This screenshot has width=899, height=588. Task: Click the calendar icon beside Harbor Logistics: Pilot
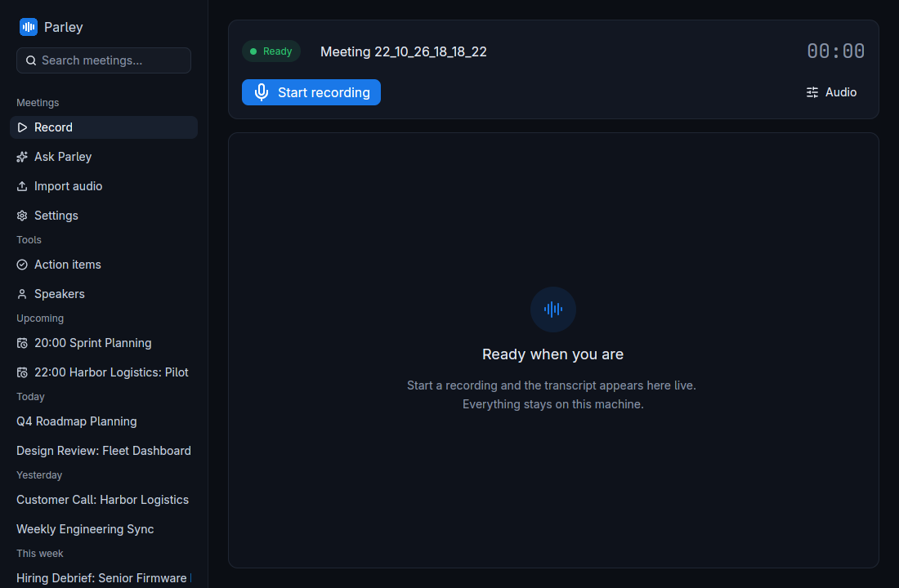click(x=22, y=372)
